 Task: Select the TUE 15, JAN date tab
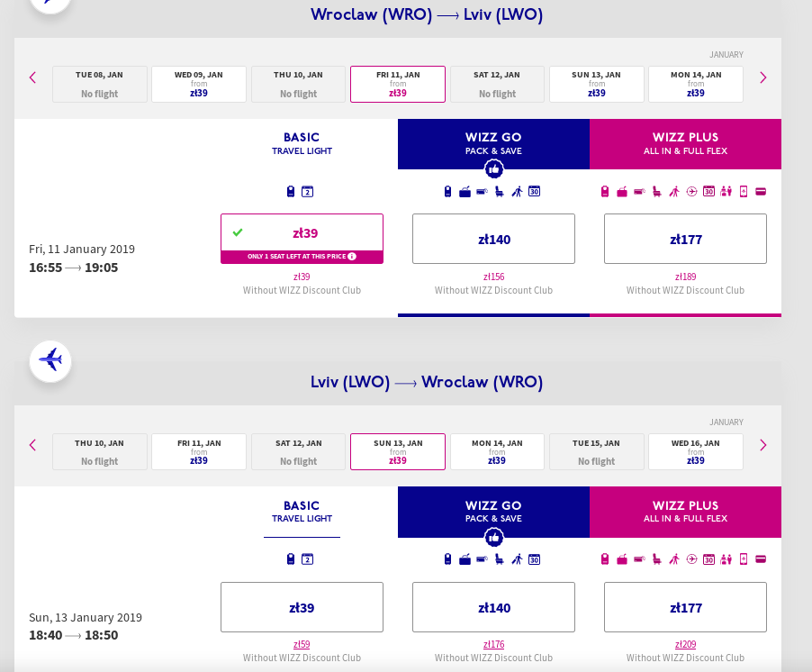pos(597,452)
